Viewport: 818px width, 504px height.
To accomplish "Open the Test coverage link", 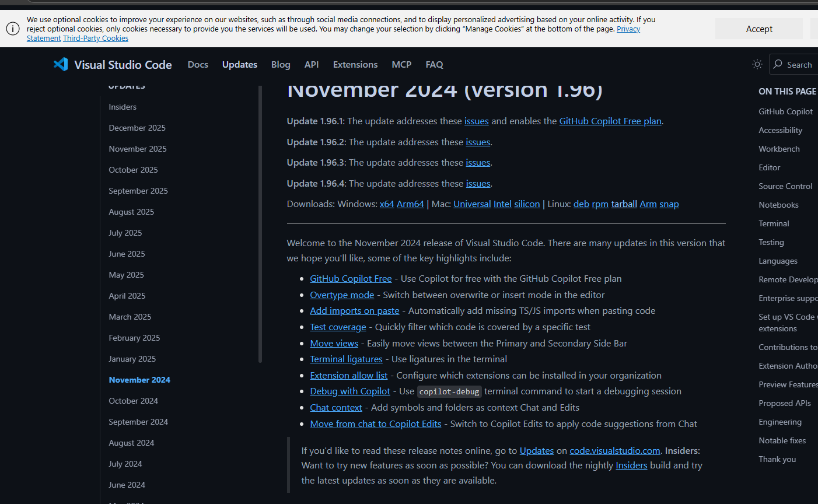I will pyautogui.click(x=338, y=327).
